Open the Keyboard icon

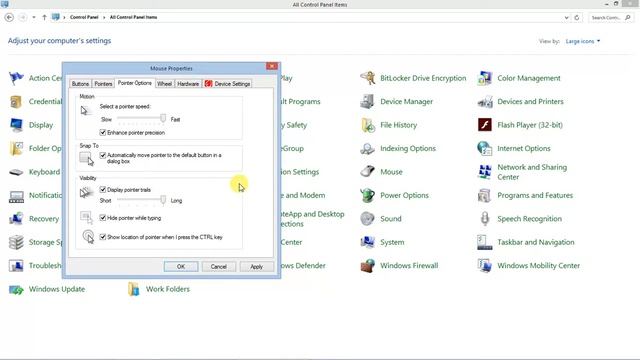click(16, 172)
